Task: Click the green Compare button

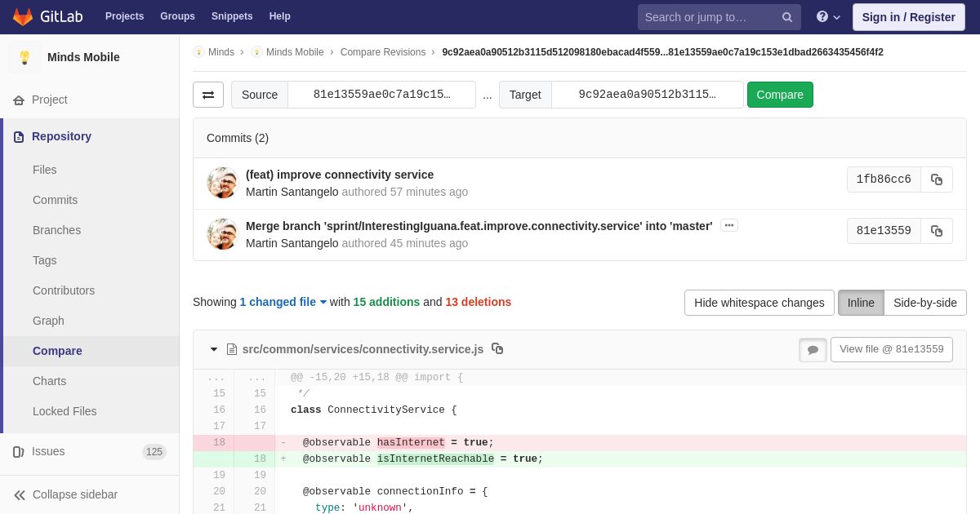Action: click(x=780, y=95)
